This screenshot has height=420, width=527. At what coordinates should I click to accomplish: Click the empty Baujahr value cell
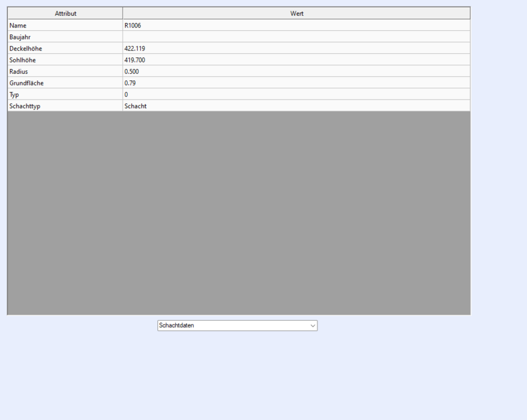point(296,37)
